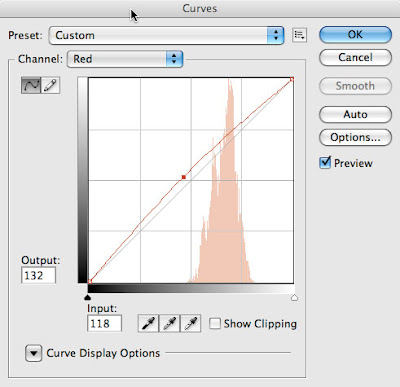Select the curve's top-right endpoint
400x387 pixels.
[x=292, y=79]
